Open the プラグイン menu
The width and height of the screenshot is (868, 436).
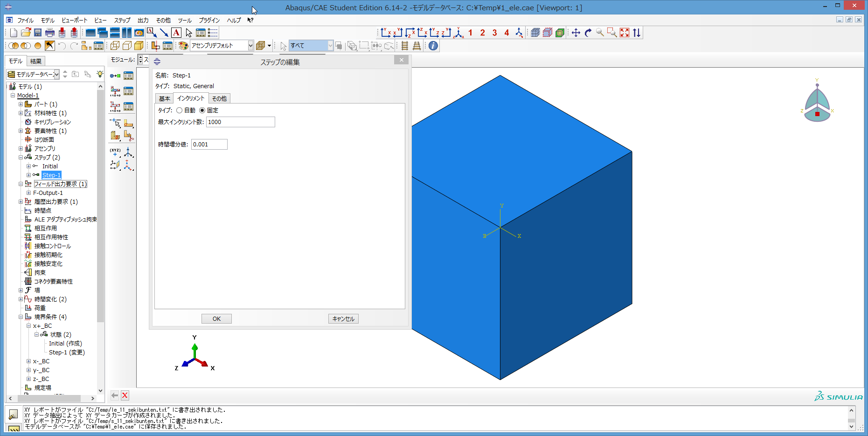click(209, 21)
